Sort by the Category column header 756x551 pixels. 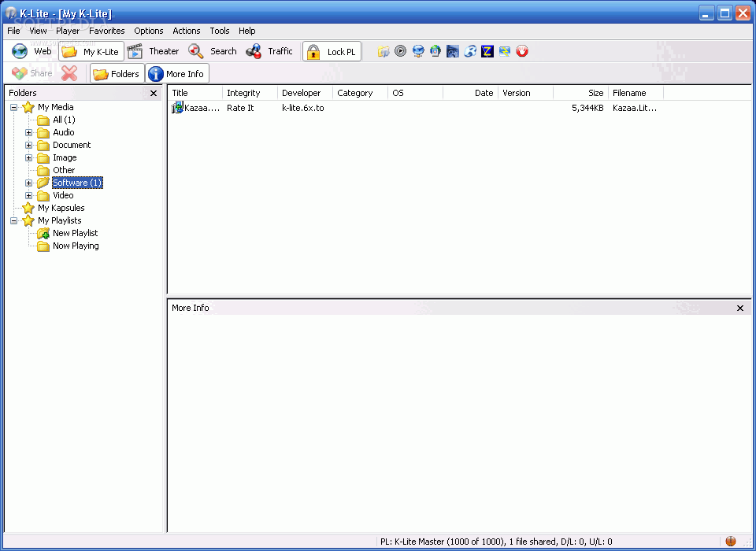click(x=360, y=93)
